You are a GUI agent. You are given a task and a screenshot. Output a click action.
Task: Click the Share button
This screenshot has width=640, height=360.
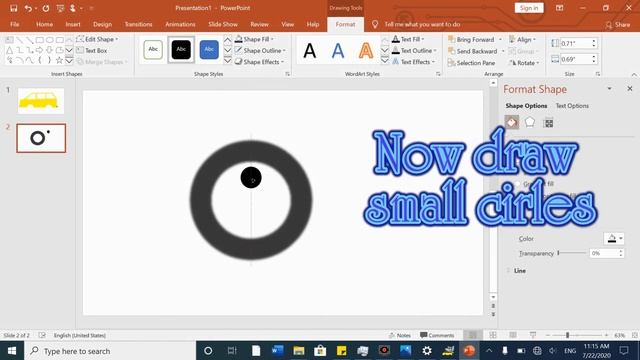pos(618,24)
